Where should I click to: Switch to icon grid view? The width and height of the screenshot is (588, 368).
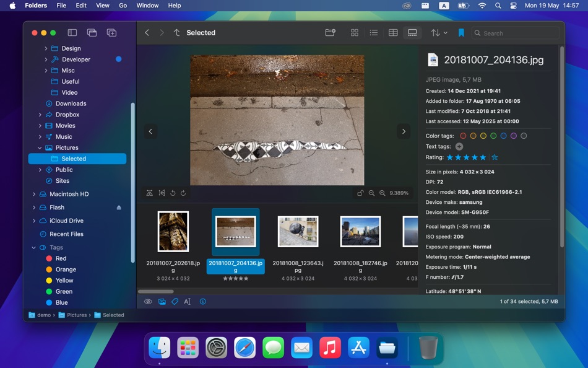pyautogui.click(x=355, y=33)
